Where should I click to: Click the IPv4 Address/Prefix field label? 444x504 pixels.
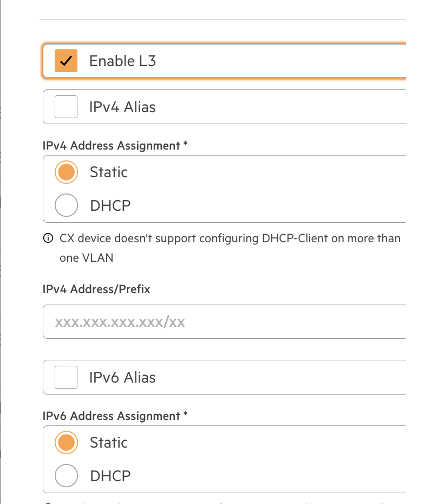pos(96,289)
